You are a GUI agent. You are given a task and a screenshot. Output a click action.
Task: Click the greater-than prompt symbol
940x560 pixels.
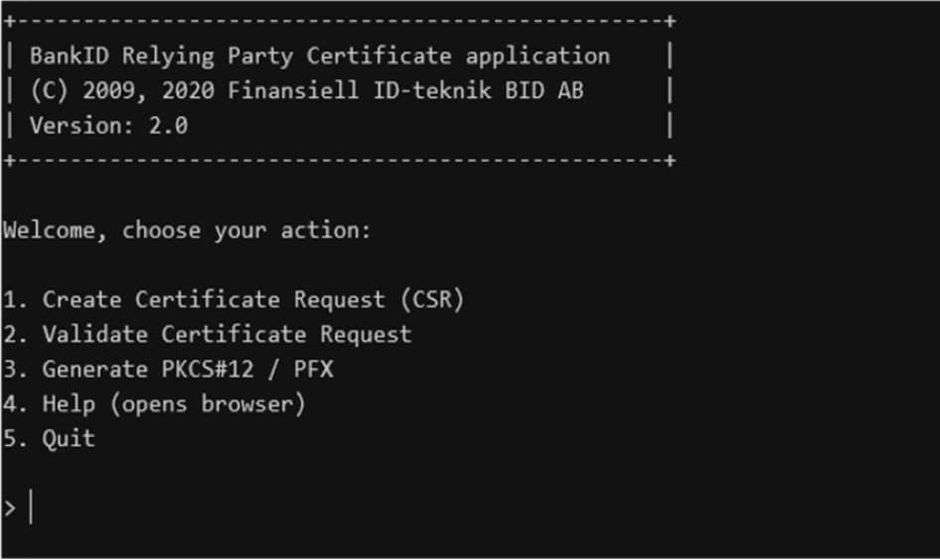click(x=10, y=508)
